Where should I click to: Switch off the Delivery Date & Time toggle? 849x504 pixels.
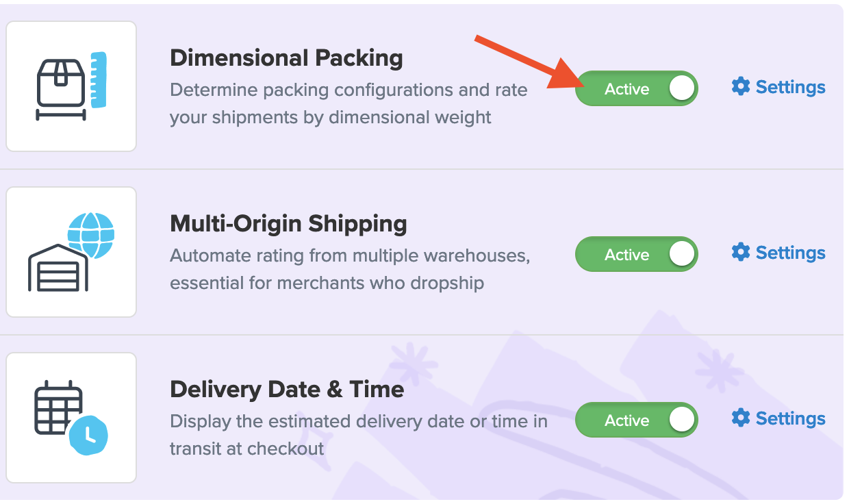(x=636, y=420)
